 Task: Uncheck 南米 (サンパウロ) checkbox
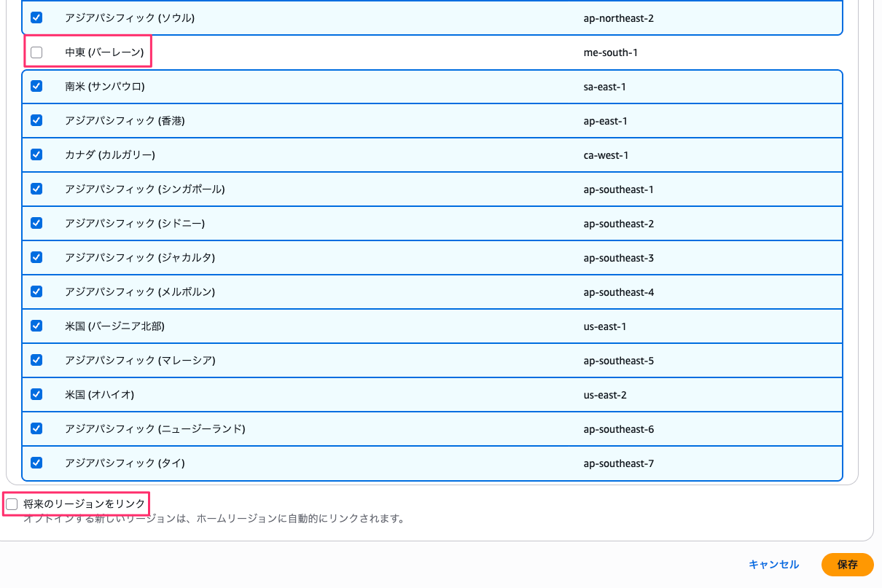pos(36,86)
